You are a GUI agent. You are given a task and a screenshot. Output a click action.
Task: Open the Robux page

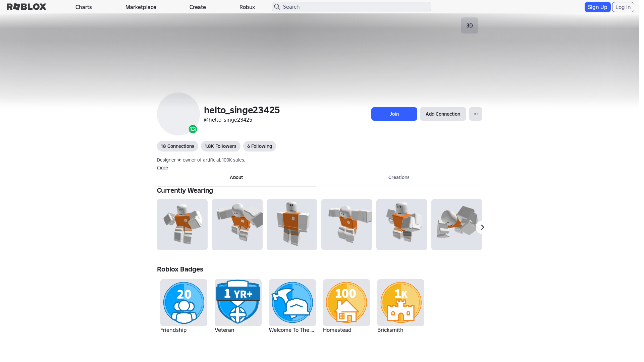(x=247, y=7)
